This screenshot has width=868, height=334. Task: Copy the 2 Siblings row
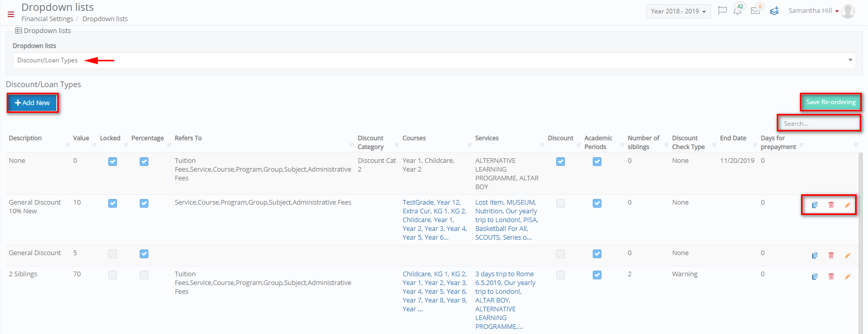[815, 277]
